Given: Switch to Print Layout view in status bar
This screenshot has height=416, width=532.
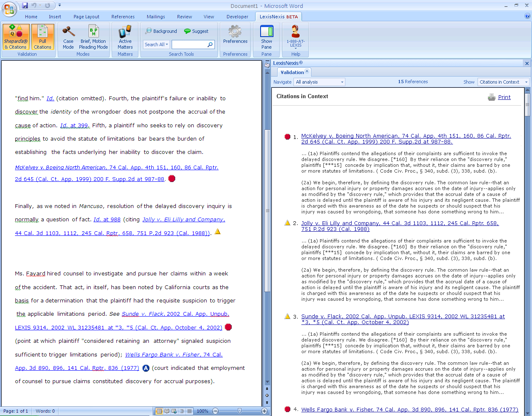Looking at the screenshot, I should (159, 411).
